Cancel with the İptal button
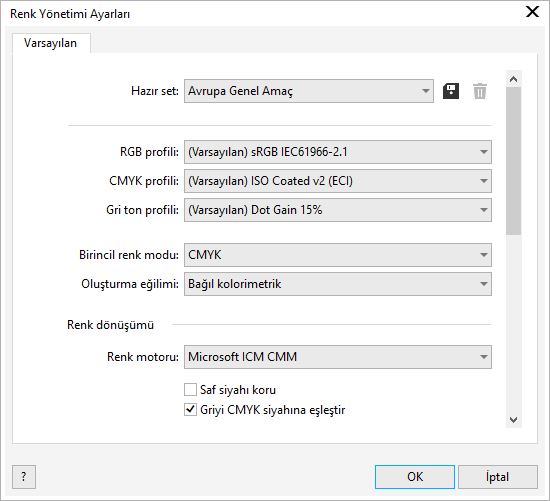This screenshot has width=550, height=501. coord(498,477)
